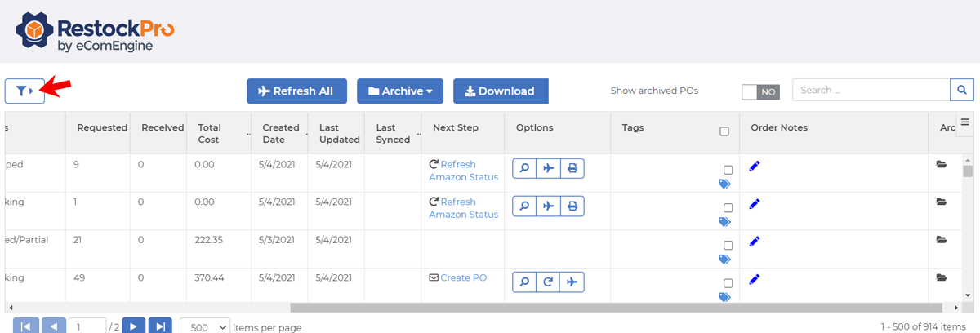Click the archive folder icon in third row

(x=942, y=240)
